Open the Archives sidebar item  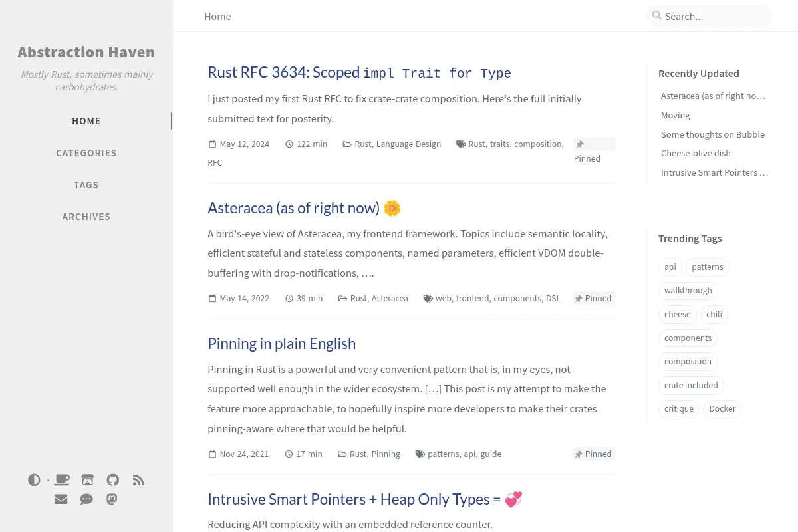point(86,217)
